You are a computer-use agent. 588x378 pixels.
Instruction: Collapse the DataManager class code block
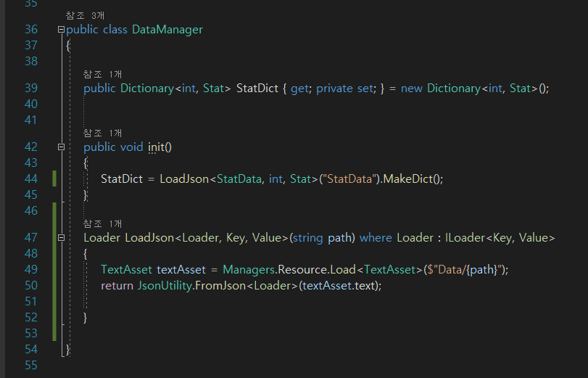pyautogui.click(x=61, y=30)
